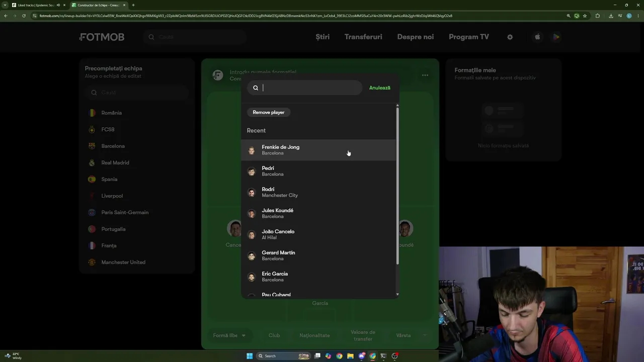Image resolution: width=644 pixels, height=362 pixels.
Task: Choose România in the team list
Action: point(137,113)
